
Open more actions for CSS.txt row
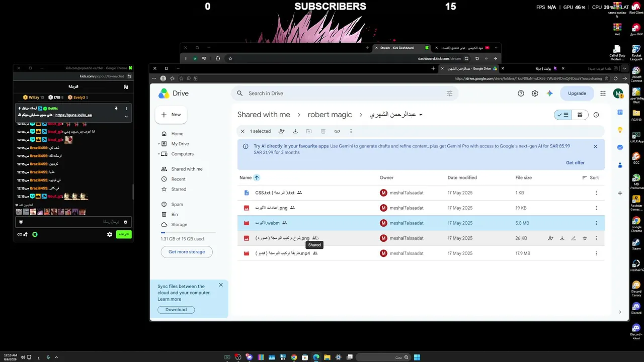[596, 193]
